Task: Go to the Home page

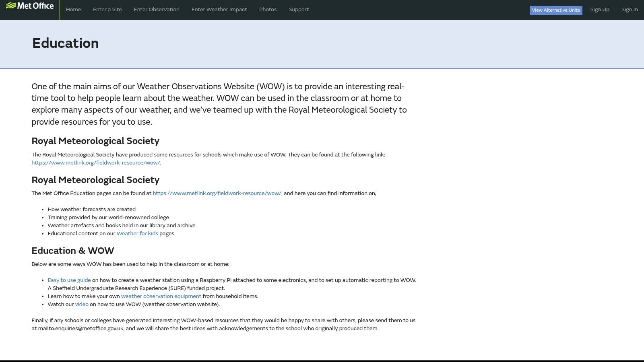Action: [73, 10]
